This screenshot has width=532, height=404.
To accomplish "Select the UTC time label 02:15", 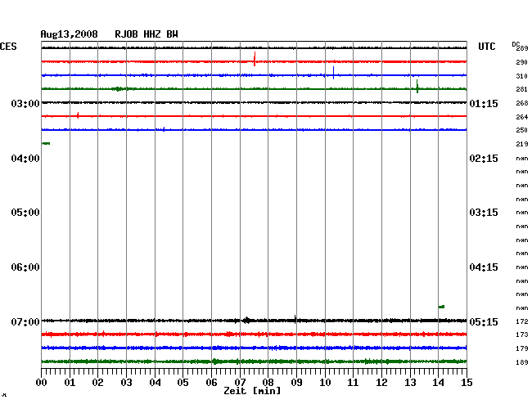I will [x=484, y=159].
